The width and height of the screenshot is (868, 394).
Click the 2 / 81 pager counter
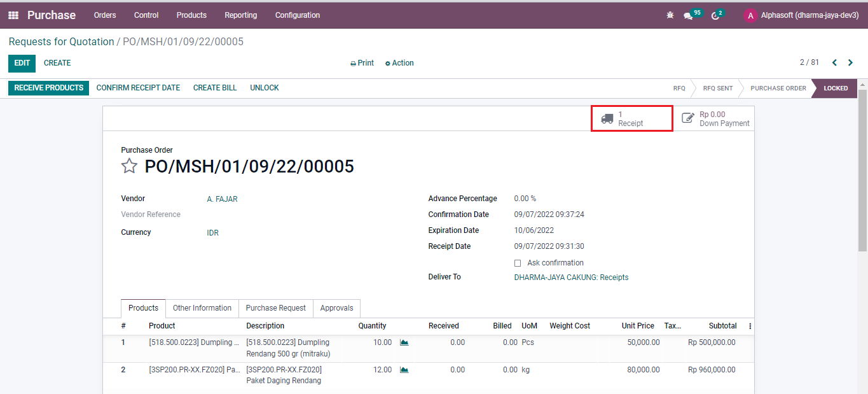point(809,62)
